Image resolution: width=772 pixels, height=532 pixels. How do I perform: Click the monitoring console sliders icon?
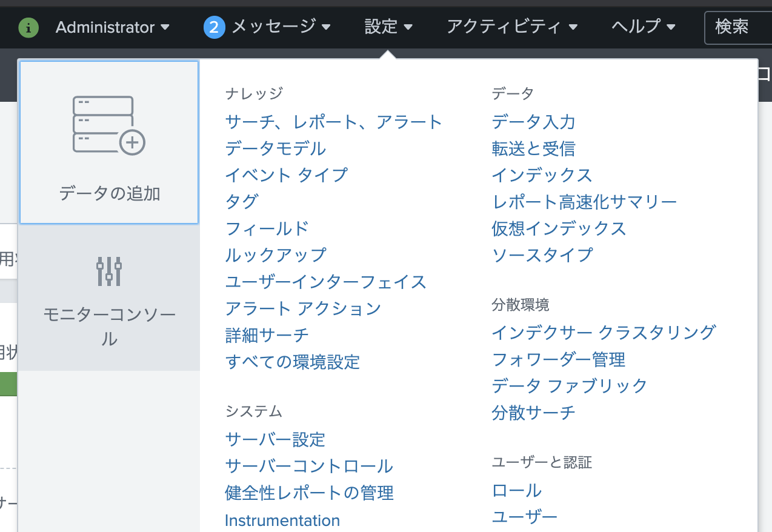[109, 271]
